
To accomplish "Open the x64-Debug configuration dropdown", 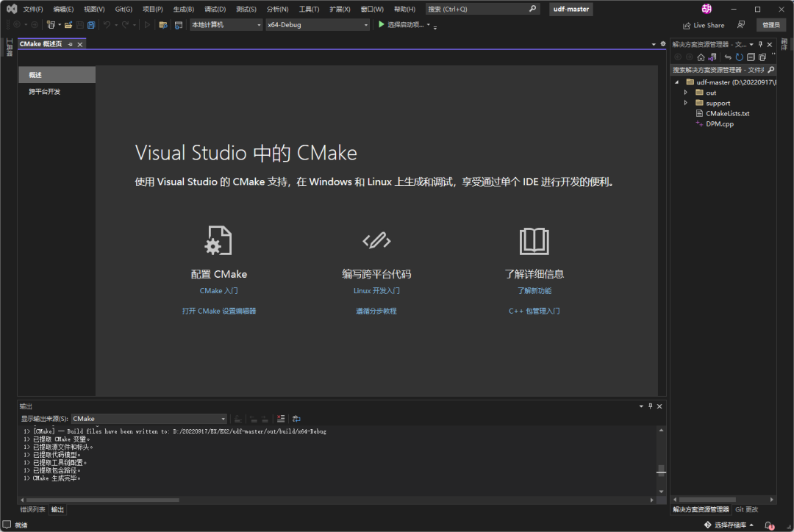I will pos(317,25).
